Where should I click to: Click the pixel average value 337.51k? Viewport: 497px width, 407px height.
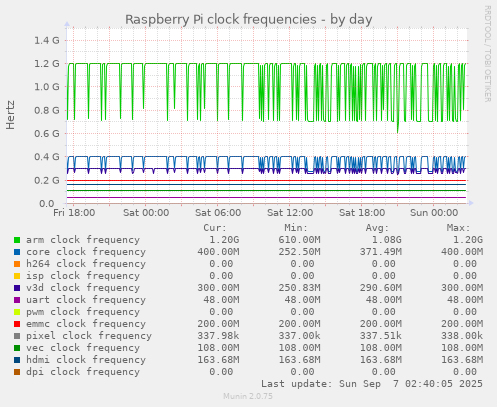[x=381, y=336]
